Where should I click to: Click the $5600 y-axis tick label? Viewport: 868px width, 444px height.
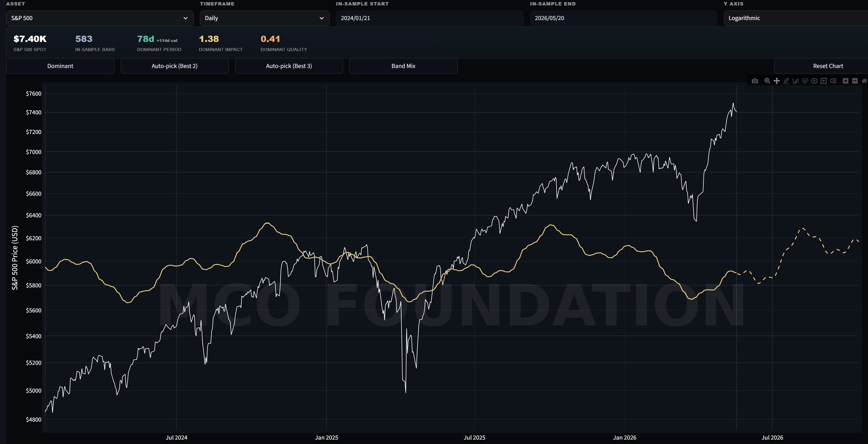pos(34,310)
